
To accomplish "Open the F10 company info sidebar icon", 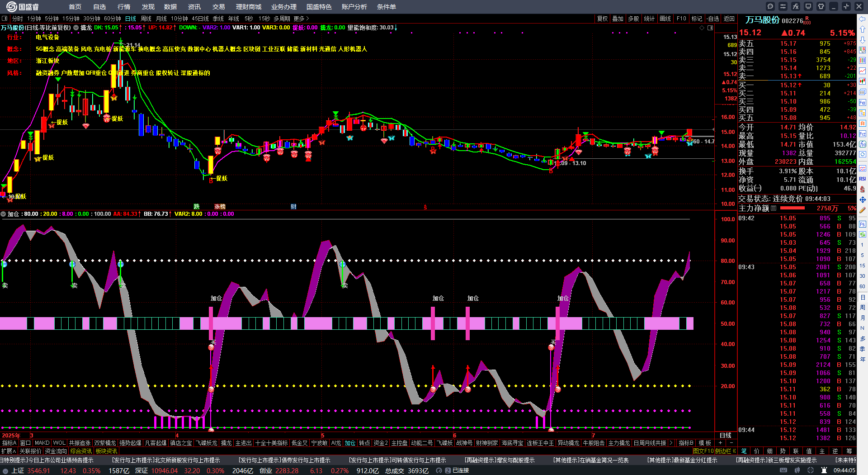I will (863, 103).
